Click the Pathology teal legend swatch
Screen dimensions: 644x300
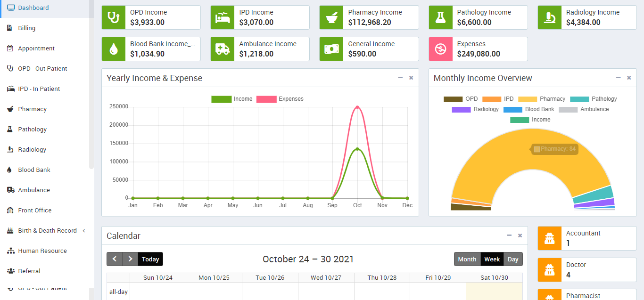coord(579,99)
